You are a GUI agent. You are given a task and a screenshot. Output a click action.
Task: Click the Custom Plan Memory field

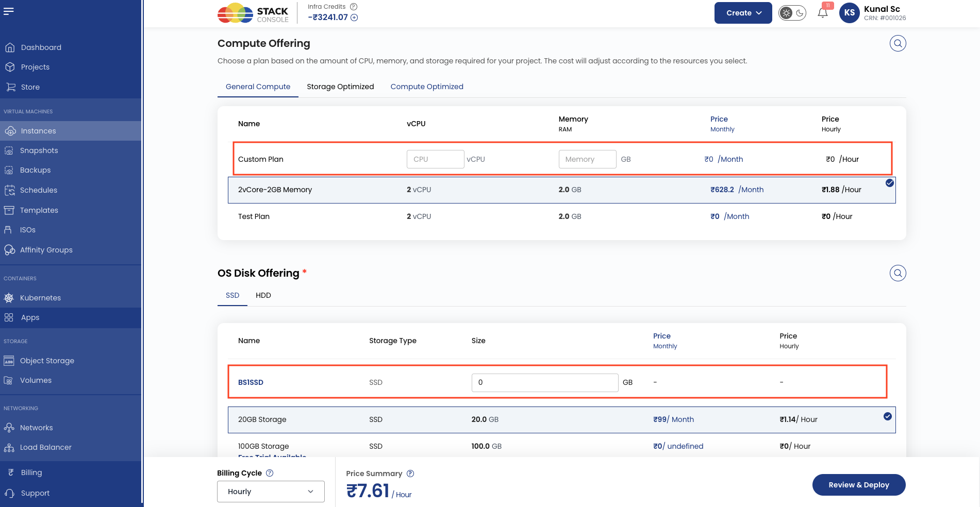[x=587, y=159]
